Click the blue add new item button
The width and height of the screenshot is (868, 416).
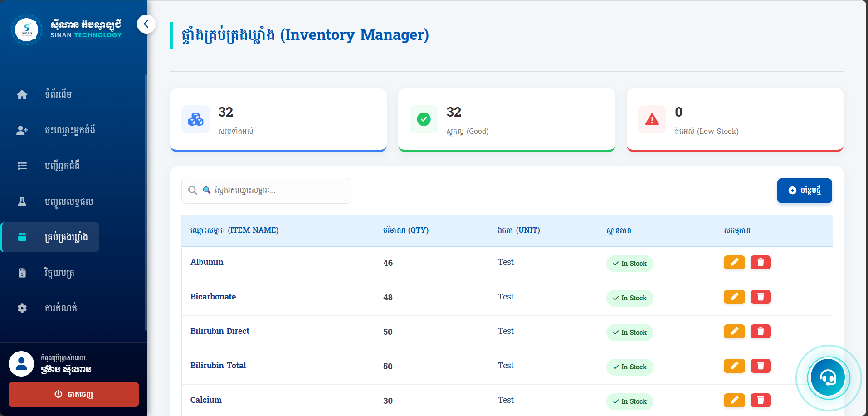804,191
